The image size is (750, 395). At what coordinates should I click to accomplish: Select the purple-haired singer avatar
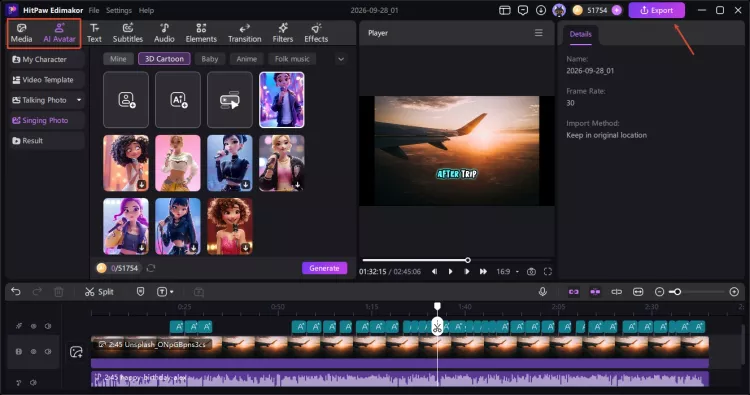[x=126, y=226]
